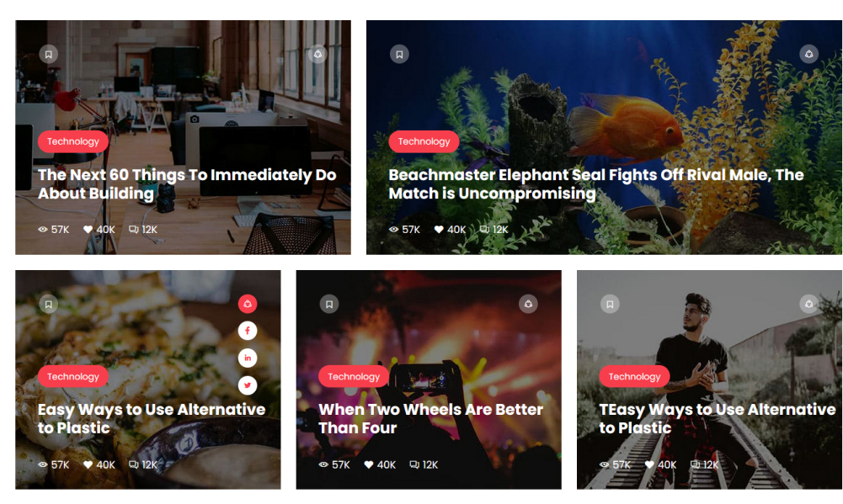Like the concert article via heart 40K
This screenshot has width=843, height=504.
click(x=380, y=464)
